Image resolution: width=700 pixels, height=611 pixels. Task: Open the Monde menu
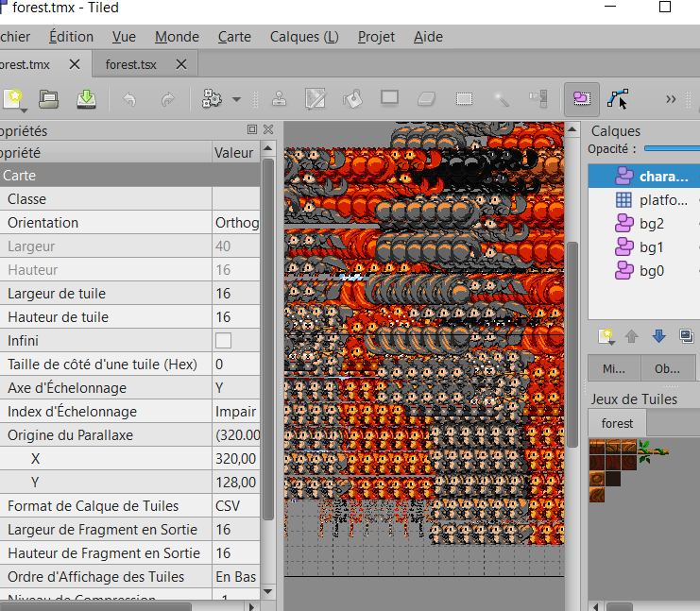pyautogui.click(x=177, y=37)
